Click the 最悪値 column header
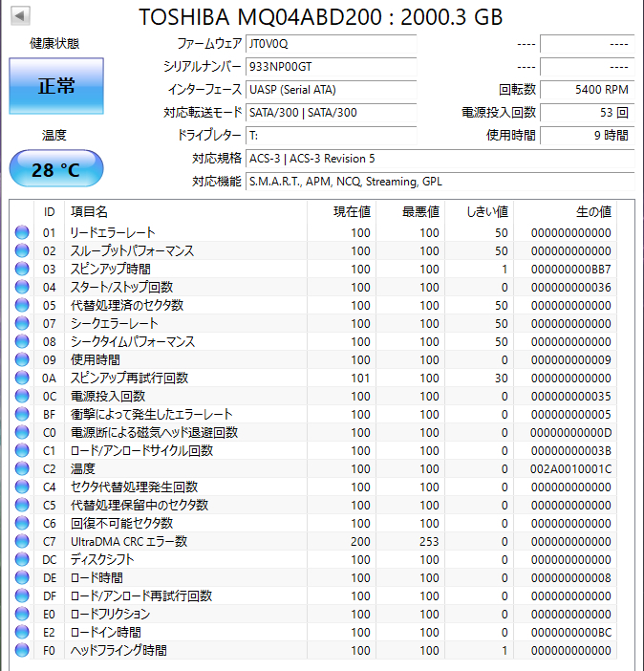Image resolution: width=644 pixels, height=671 pixels. coord(410,212)
